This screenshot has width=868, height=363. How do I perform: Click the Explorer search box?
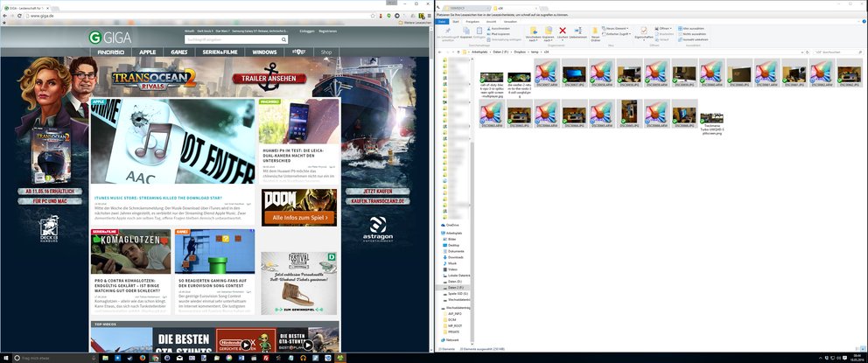point(840,52)
